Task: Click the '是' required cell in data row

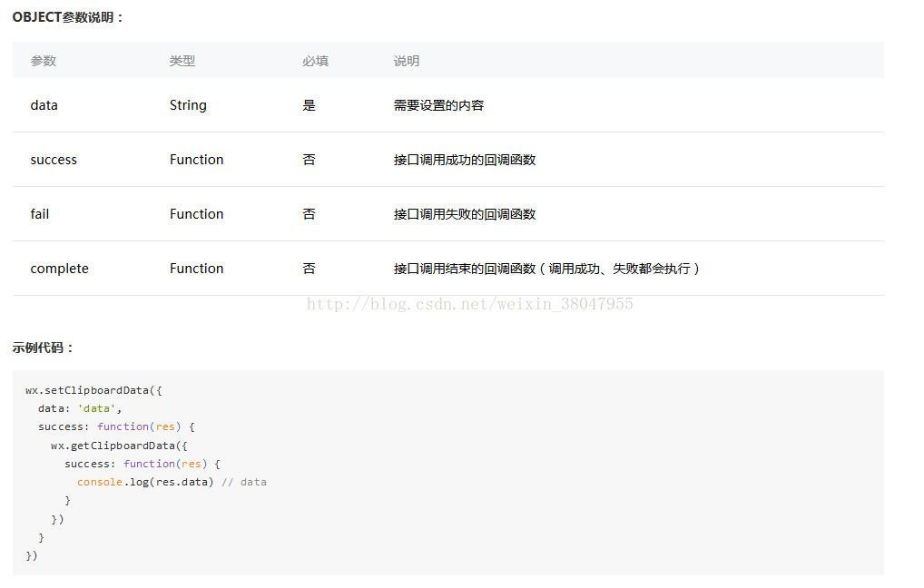Action: coord(309,105)
